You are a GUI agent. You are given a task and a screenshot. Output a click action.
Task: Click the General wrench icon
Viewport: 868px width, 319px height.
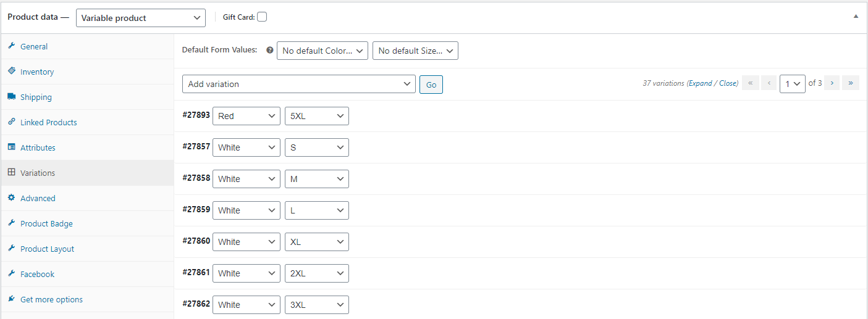click(x=11, y=46)
